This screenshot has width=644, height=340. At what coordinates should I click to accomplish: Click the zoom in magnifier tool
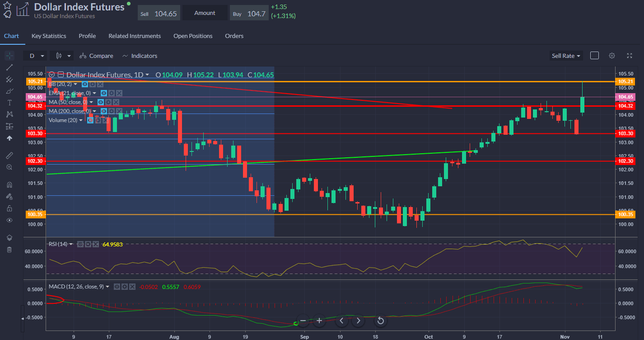[9, 167]
